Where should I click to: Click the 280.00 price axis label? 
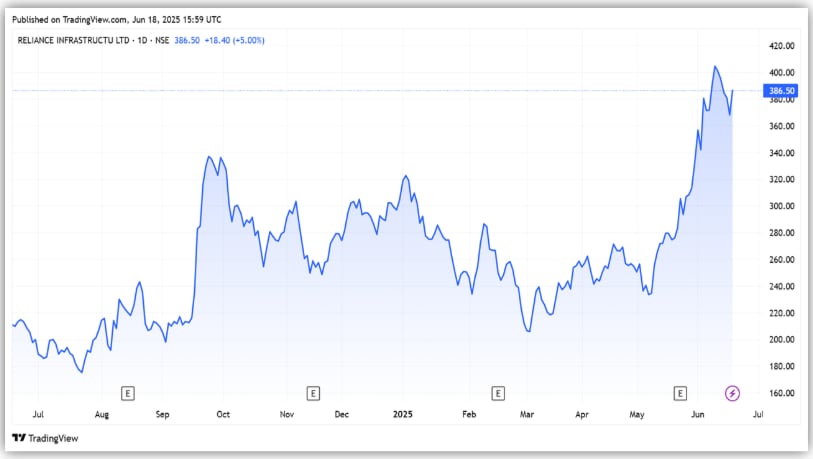click(781, 233)
